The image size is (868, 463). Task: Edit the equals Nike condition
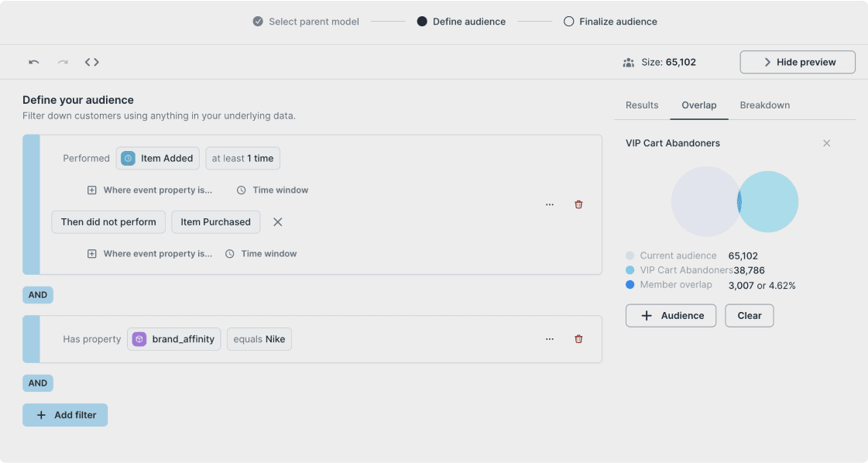(x=259, y=339)
